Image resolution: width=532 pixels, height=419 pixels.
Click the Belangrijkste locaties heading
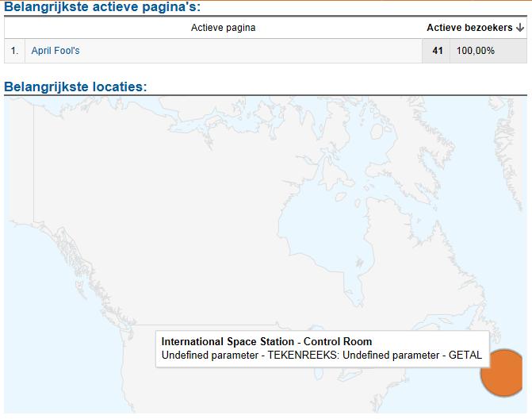(75, 86)
